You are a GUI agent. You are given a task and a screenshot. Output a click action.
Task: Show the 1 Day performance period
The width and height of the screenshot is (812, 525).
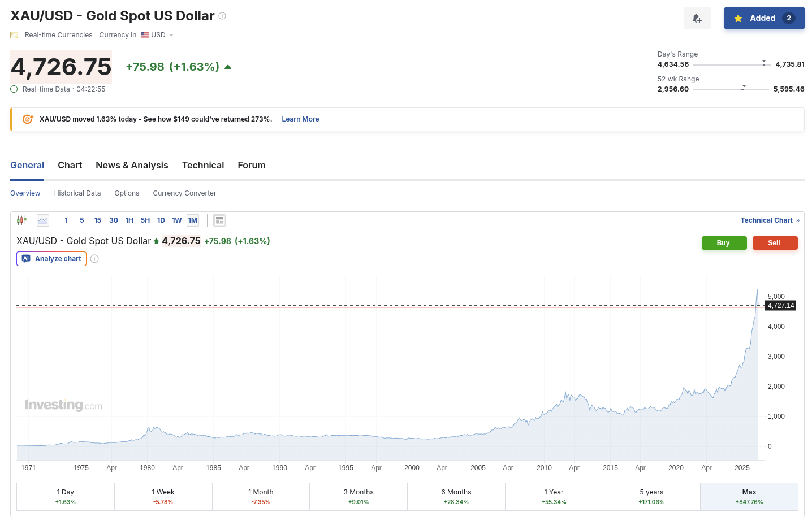click(66, 497)
